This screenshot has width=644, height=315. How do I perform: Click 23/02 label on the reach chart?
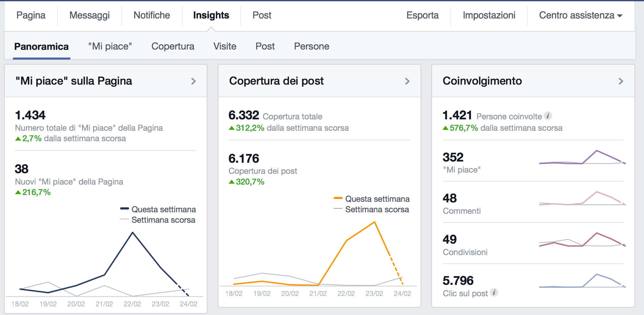pos(374,293)
